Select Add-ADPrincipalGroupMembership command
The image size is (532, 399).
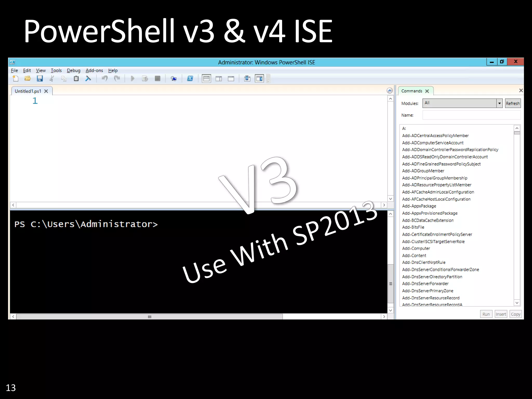click(435, 178)
